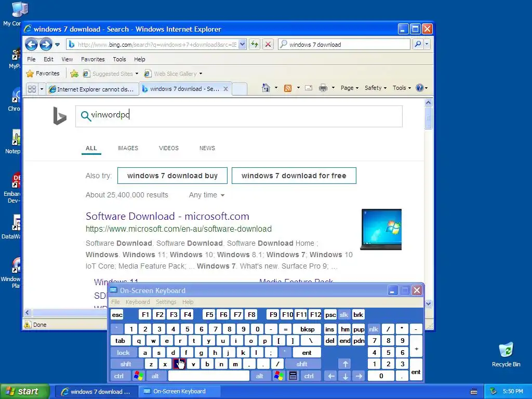
Task: Go back with the IE Back arrow
Action: pyautogui.click(x=32, y=44)
